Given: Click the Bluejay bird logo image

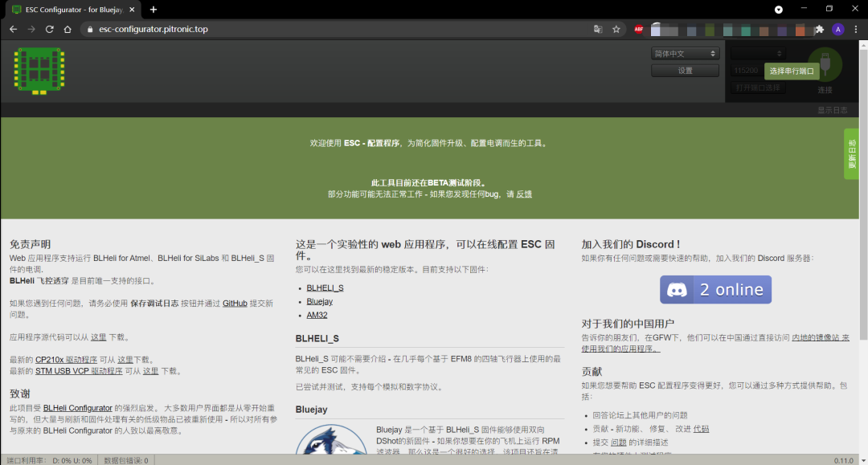Looking at the screenshot, I should (331, 439).
